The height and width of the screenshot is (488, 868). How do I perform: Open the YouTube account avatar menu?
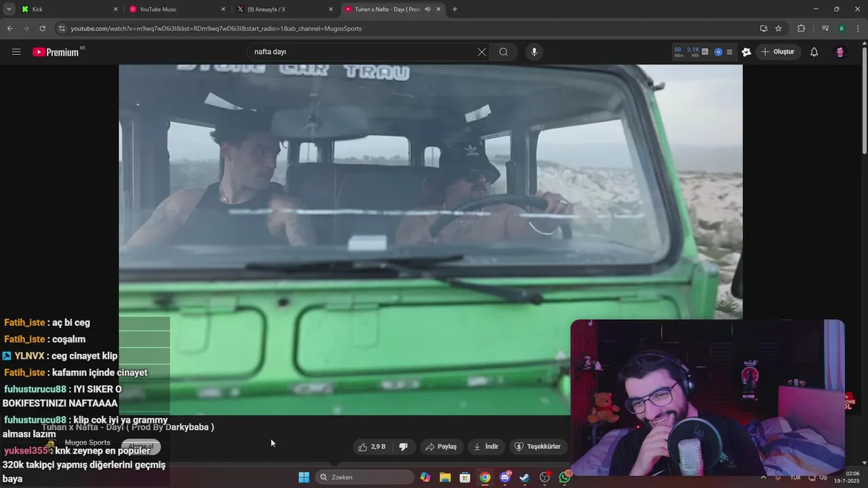[x=840, y=52]
